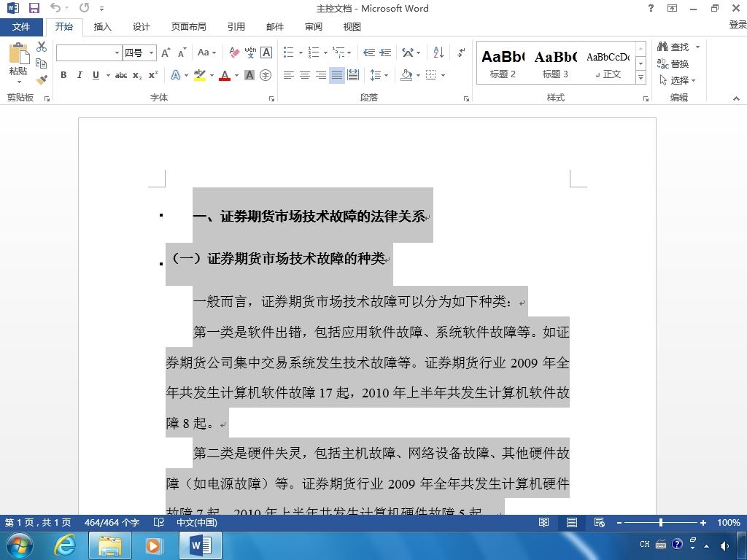Click 登录 sign-in link
This screenshot has width=747, height=560.
point(738,24)
